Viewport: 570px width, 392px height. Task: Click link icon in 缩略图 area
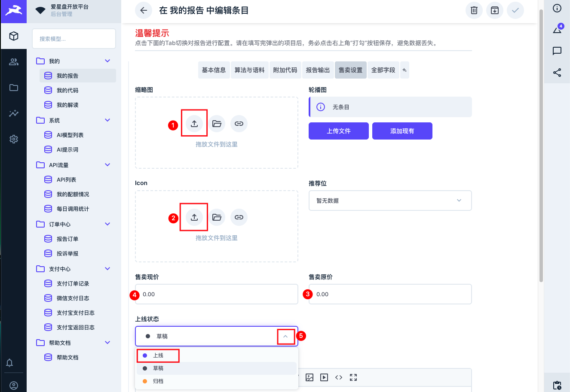[239, 124]
